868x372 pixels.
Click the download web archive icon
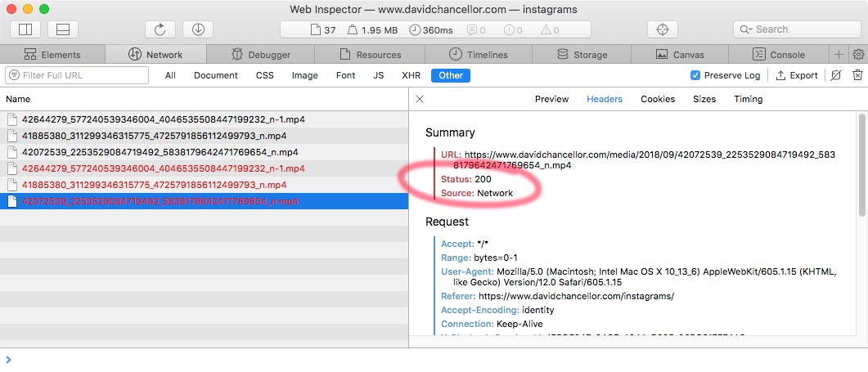coord(198,29)
